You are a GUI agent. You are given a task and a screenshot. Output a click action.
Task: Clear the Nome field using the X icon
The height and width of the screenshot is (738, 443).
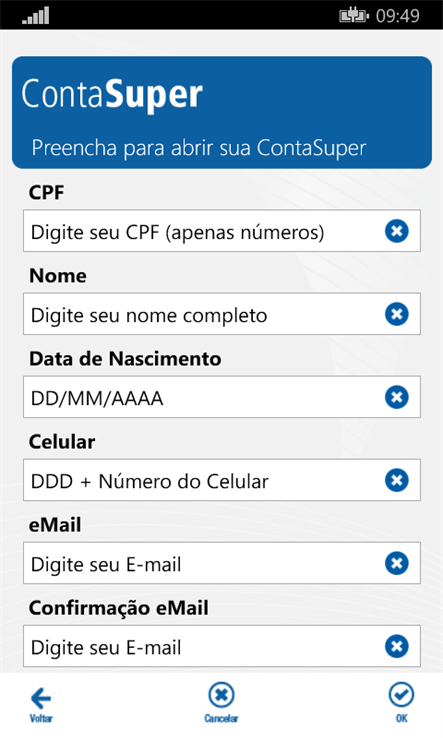click(396, 314)
